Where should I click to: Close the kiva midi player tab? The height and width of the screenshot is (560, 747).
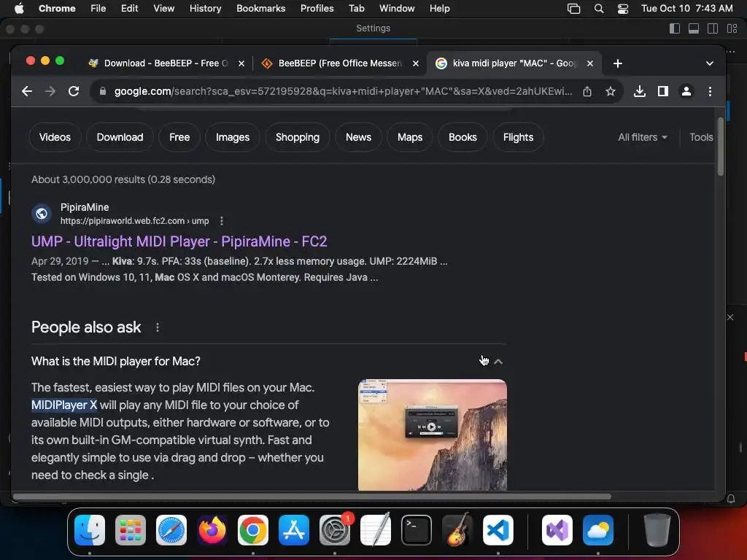pyautogui.click(x=589, y=63)
